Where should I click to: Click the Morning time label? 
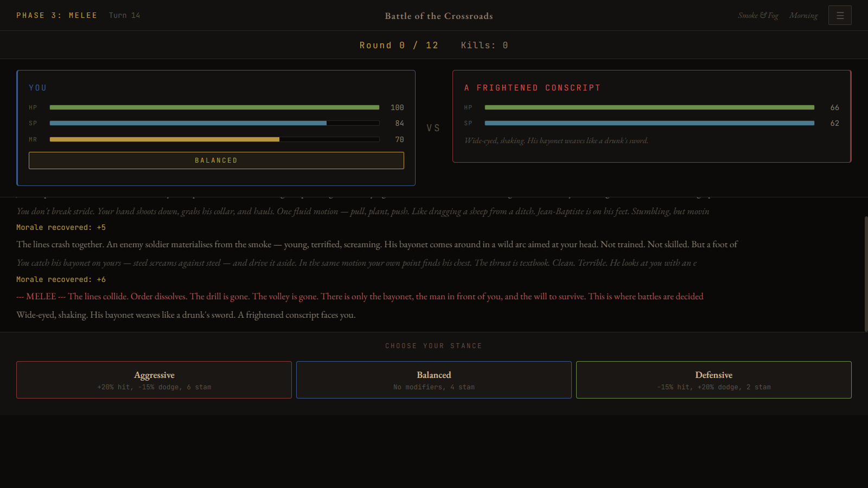(x=803, y=16)
